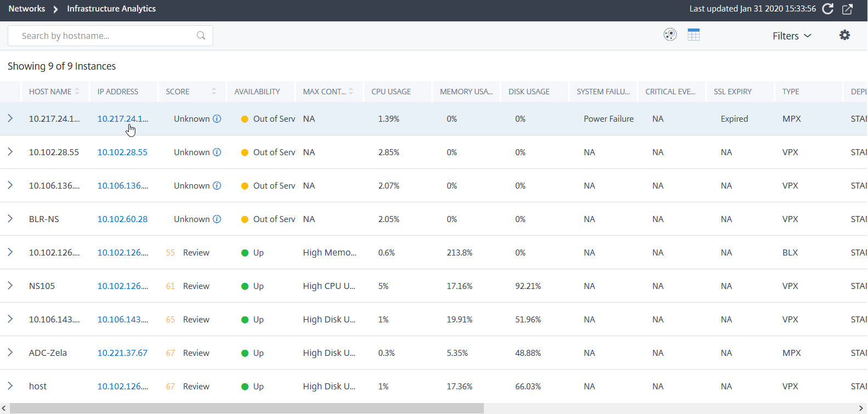Go to the Networks breadcrumb

click(27, 9)
